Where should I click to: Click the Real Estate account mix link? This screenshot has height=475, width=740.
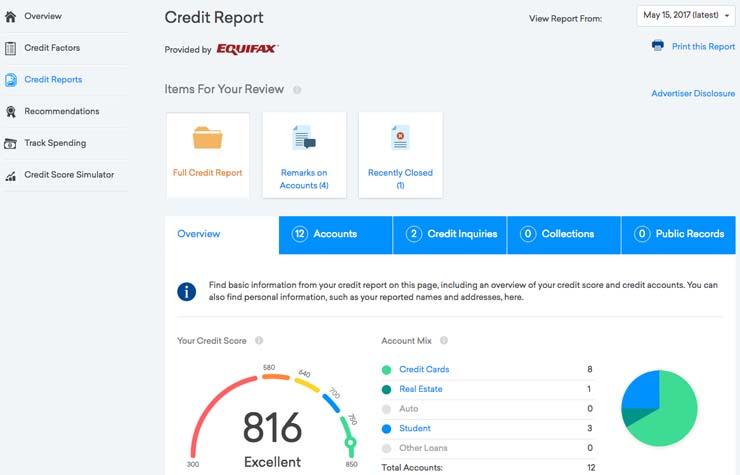[421, 389]
